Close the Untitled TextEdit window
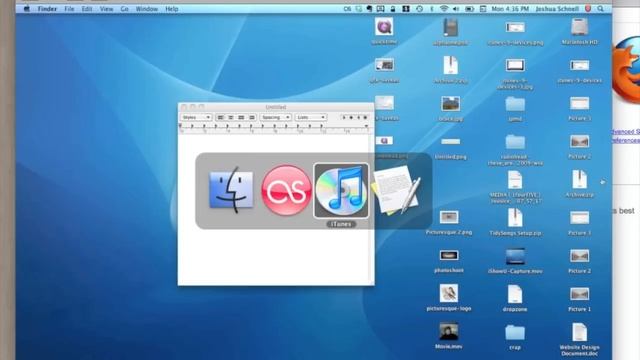 pyautogui.click(x=184, y=107)
